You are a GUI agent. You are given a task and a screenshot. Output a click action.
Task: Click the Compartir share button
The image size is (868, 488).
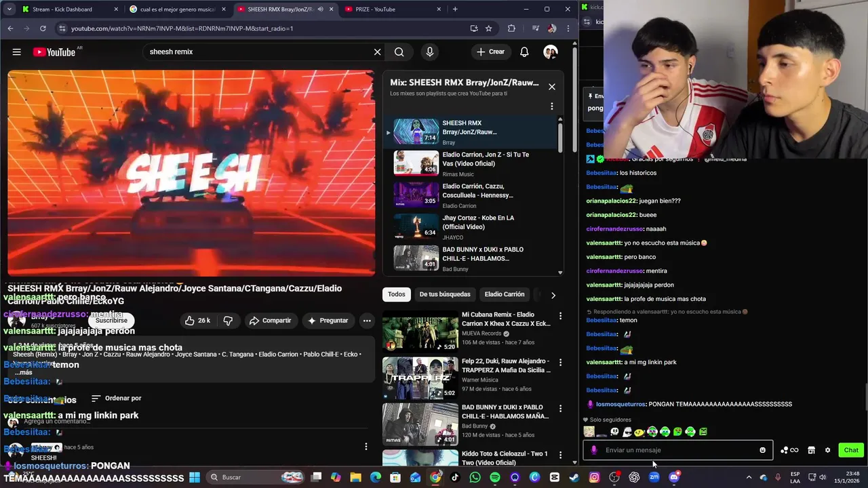pyautogui.click(x=270, y=321)
